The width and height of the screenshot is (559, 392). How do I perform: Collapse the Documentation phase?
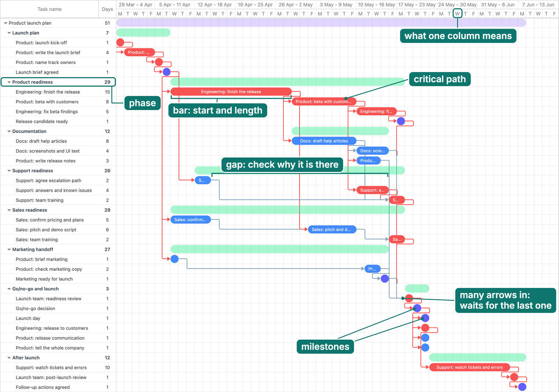pos(9,131)
